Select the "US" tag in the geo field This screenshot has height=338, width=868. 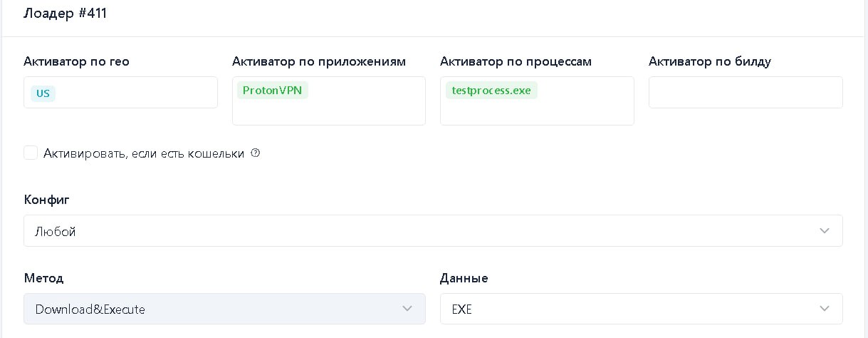pos(43,93)
